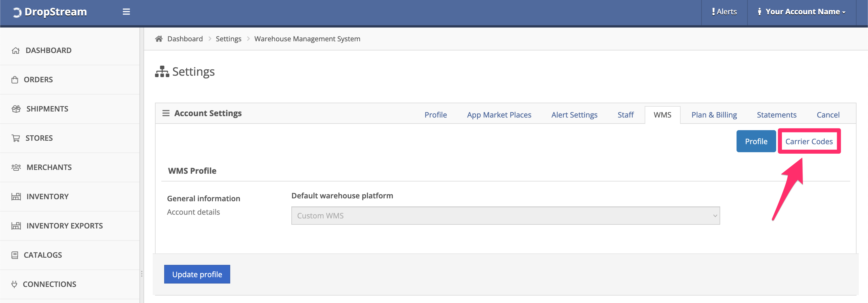Click the Orders bag icon
The width and height of the screenshot is (868, 303).
15,80
